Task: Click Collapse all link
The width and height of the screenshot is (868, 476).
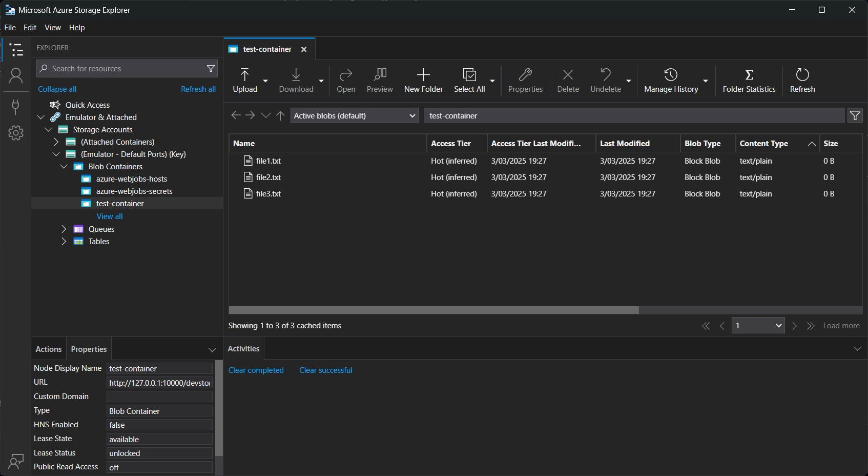Action: [x=57, y=89]
